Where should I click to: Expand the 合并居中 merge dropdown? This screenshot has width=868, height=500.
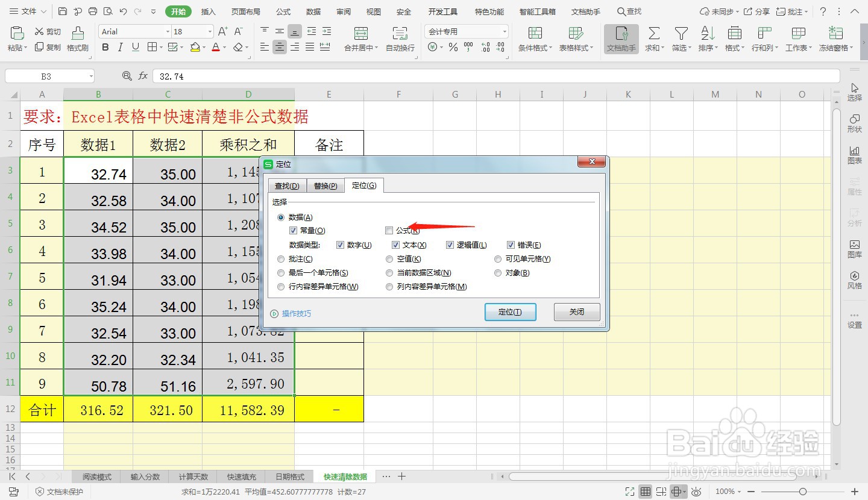pyautogui.click(x=376, y=48)
